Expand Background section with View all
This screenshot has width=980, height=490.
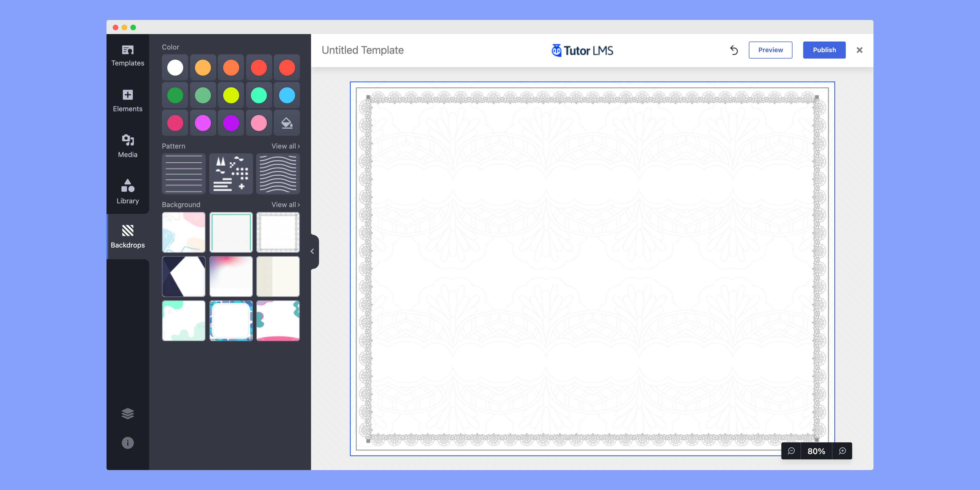point(285,204)
